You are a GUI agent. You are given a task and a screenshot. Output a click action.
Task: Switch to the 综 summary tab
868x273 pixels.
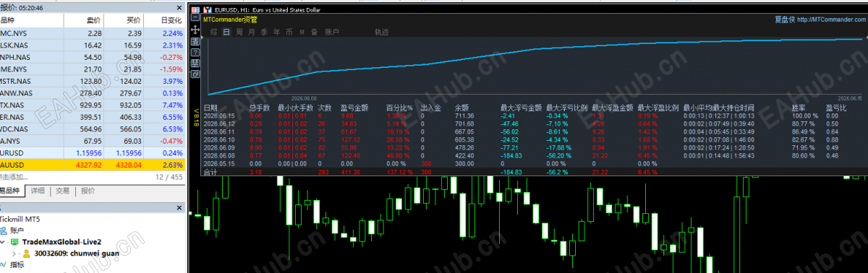click(214, 32)
